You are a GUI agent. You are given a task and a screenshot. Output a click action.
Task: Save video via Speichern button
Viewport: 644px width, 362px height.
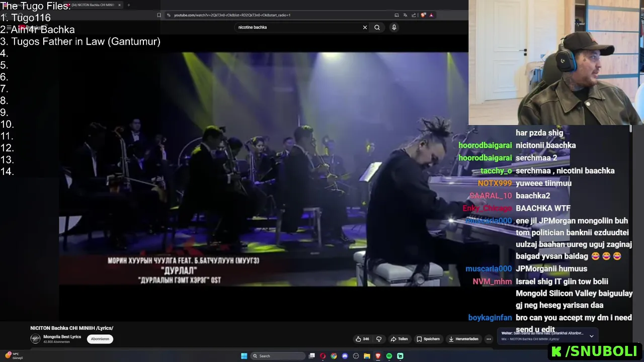(428, 339)
